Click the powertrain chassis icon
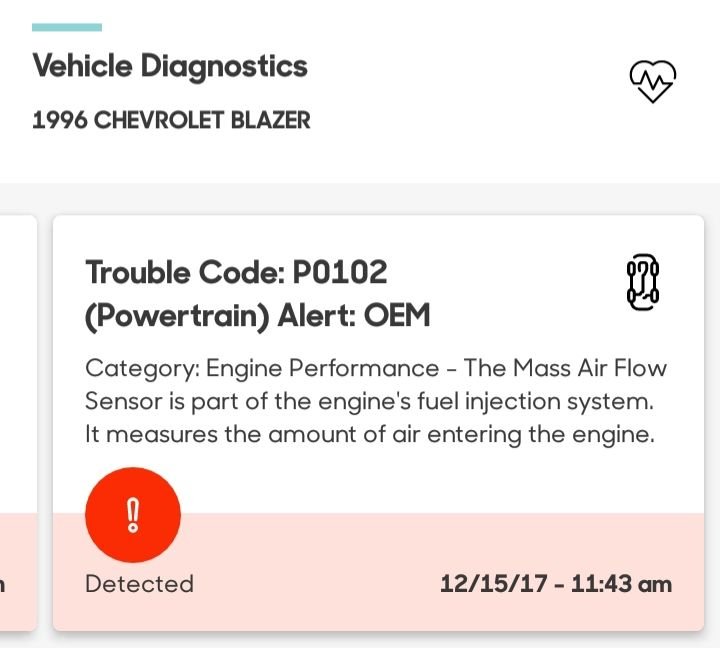The image size is (720, 648). click(x=643, y=281)
